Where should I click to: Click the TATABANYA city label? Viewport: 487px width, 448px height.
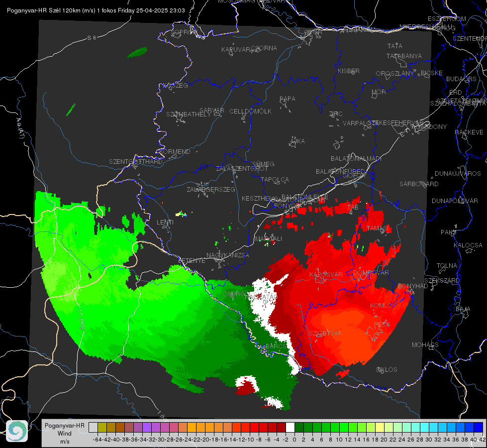(x=404, y=56)
